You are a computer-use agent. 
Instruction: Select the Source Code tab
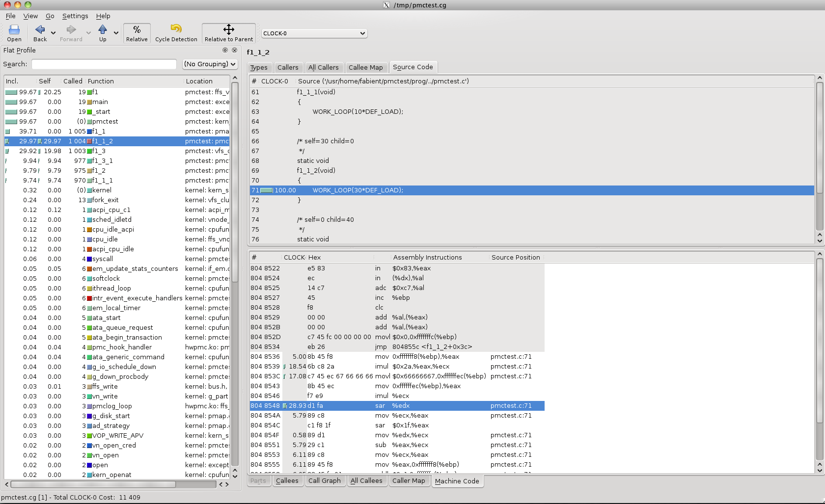(413, 67)
